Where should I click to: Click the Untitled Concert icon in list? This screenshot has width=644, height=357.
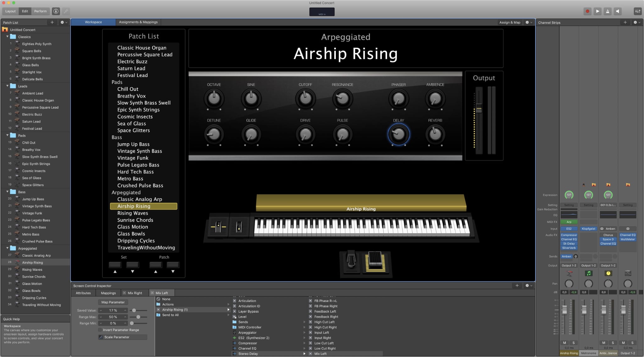click(5, 30)
